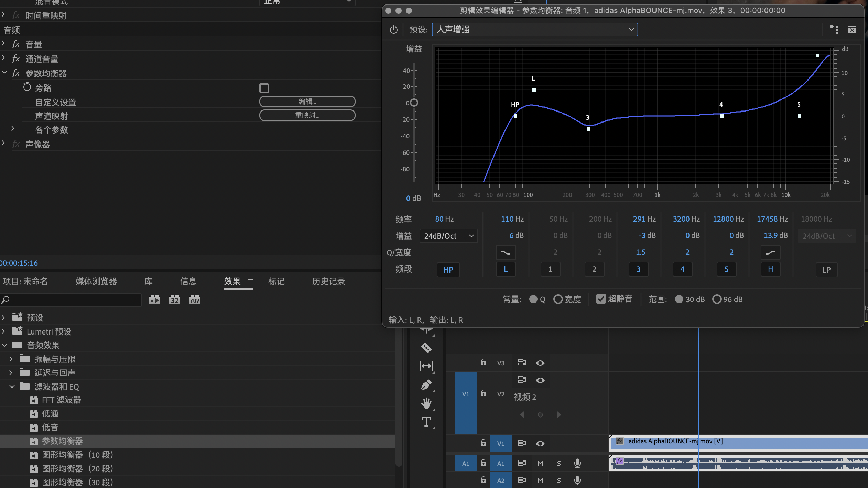Toggle EQ band 1 button
This screenshot has width=868, height=488.
tap(550, 269)
